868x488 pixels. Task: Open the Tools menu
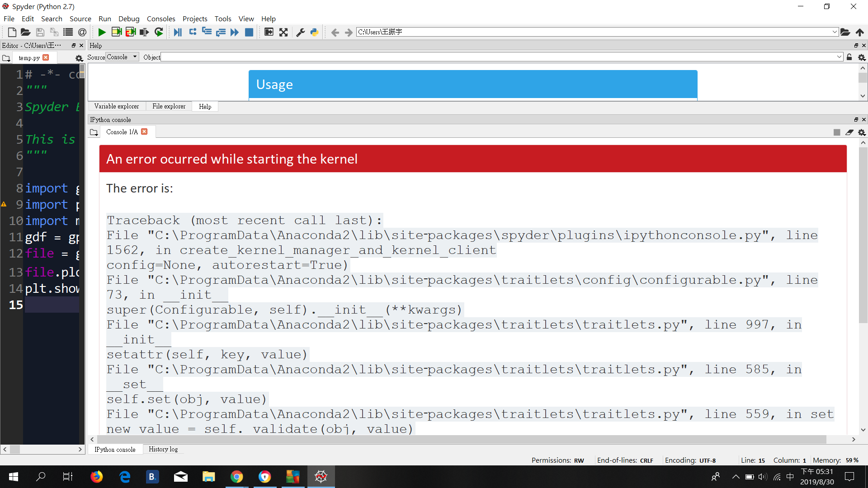(223, 19)
